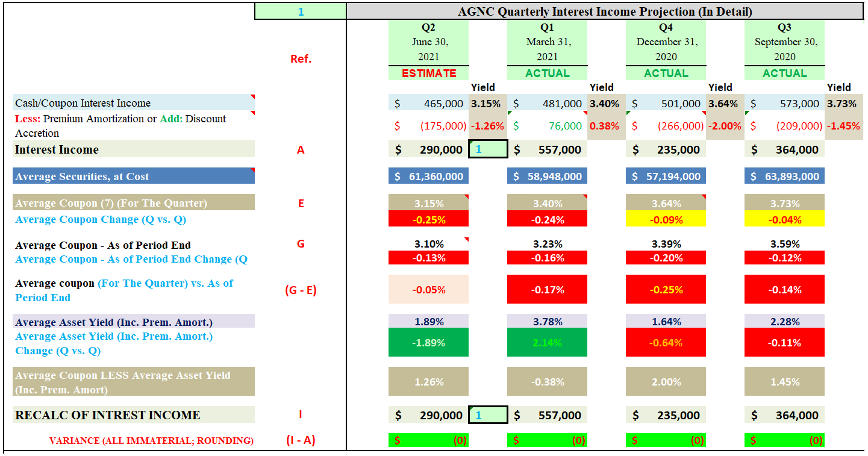The width and height of the screenshot is (868, 456).
Task: Select the Q3 recalc value 364,000 in row I
Action: click(x=784, y=415)
